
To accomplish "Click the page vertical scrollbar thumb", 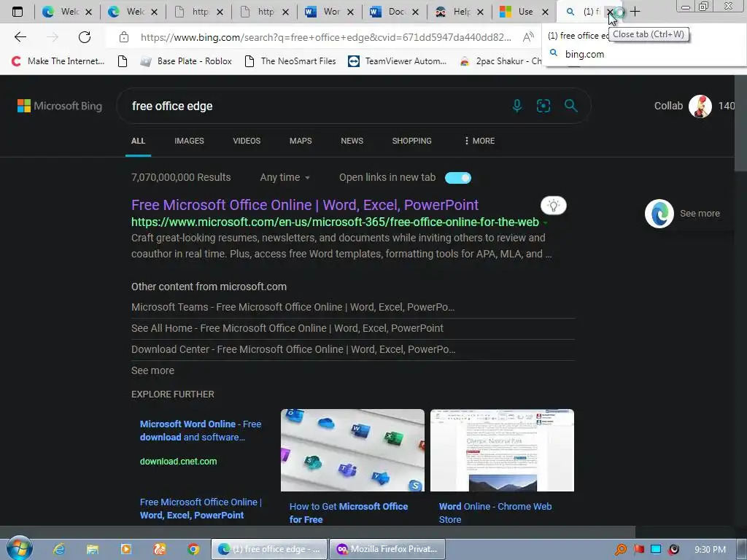I will [x=740, y=124].
